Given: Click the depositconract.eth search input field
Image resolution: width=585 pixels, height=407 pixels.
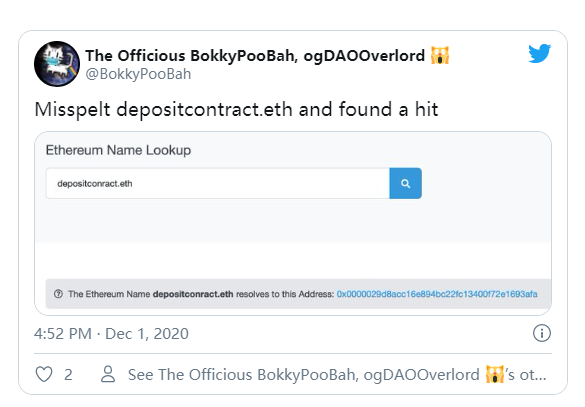Looking at the screenshot, I should (x=218, y=183).
